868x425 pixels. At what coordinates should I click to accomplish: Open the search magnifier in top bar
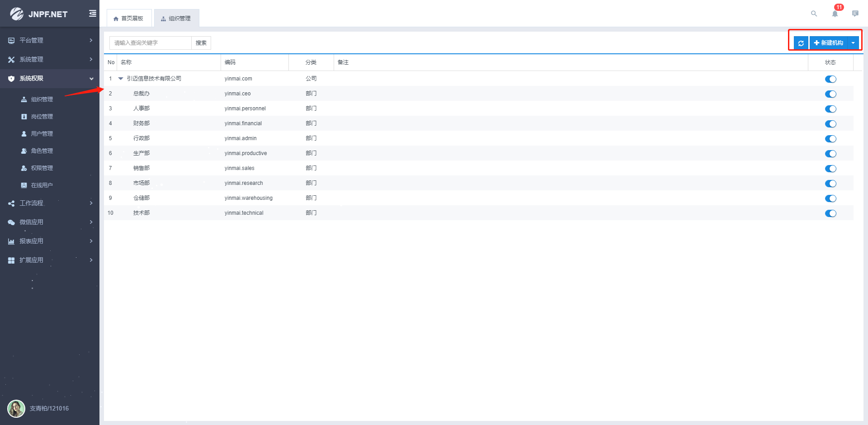coord(814,14)
